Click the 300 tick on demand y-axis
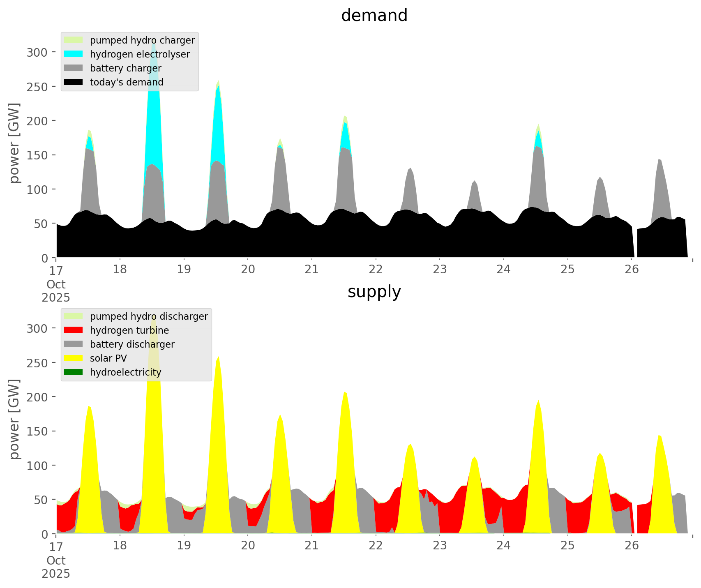The height and width of the screenshot is (588, 701). (37, 52)
